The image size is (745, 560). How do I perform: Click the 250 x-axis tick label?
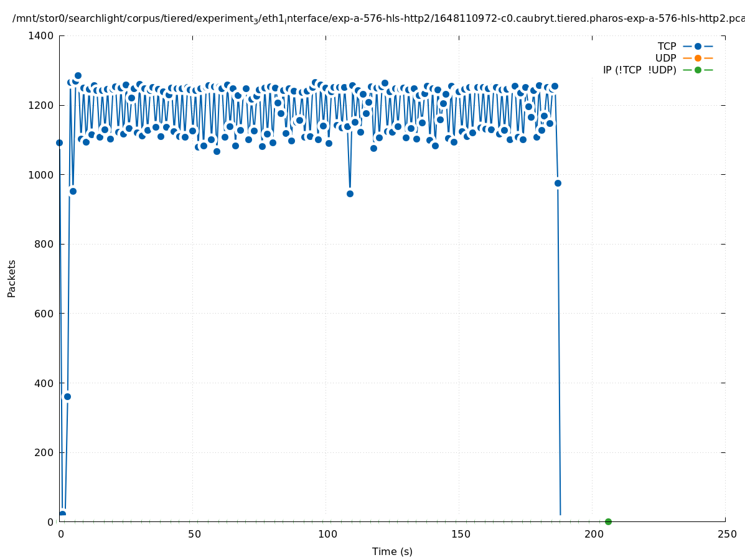tap(726, 534)
